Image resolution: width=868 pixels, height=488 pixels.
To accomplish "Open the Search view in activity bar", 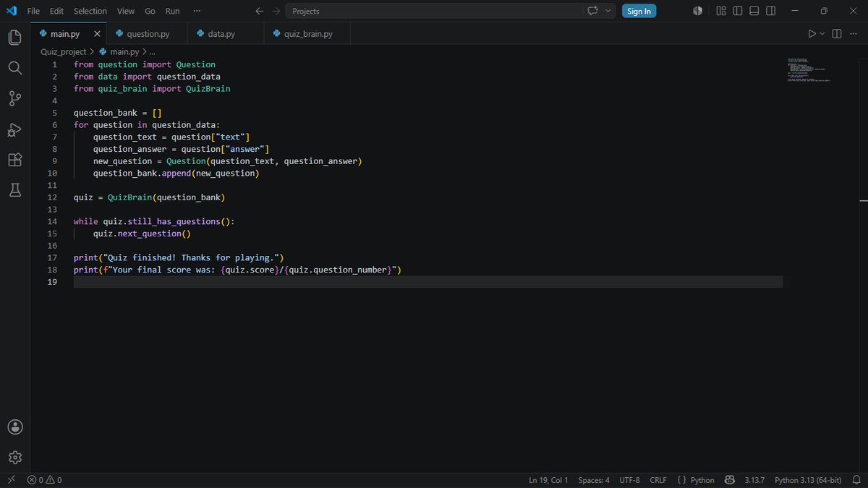I will pos(14,68).
